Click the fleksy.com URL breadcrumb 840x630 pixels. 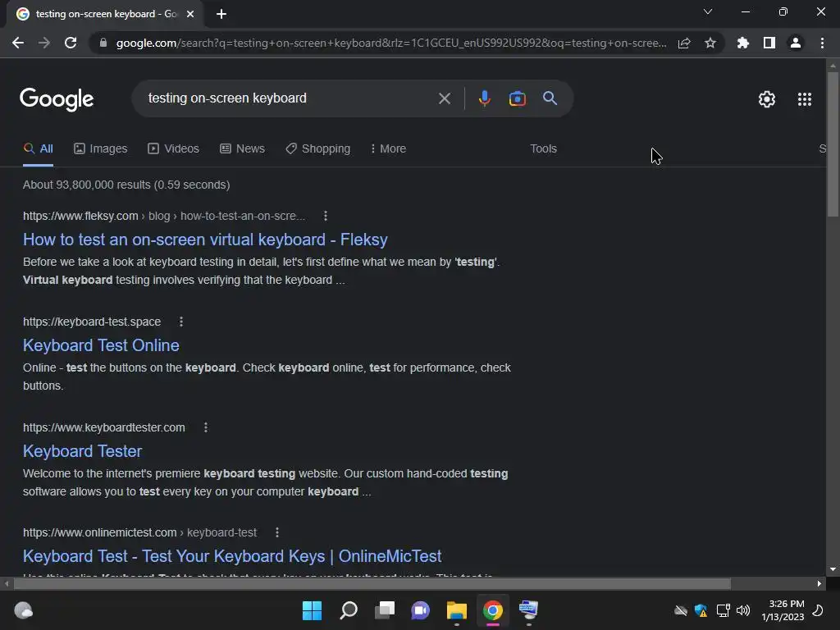(x=164, y=216)
